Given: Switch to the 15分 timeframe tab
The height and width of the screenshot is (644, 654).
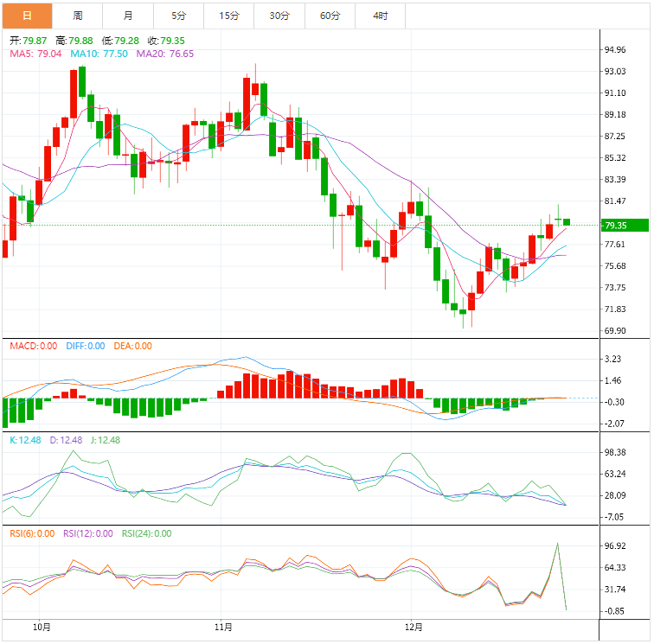Looking at the screenshot, I should (x=229, y=16).
